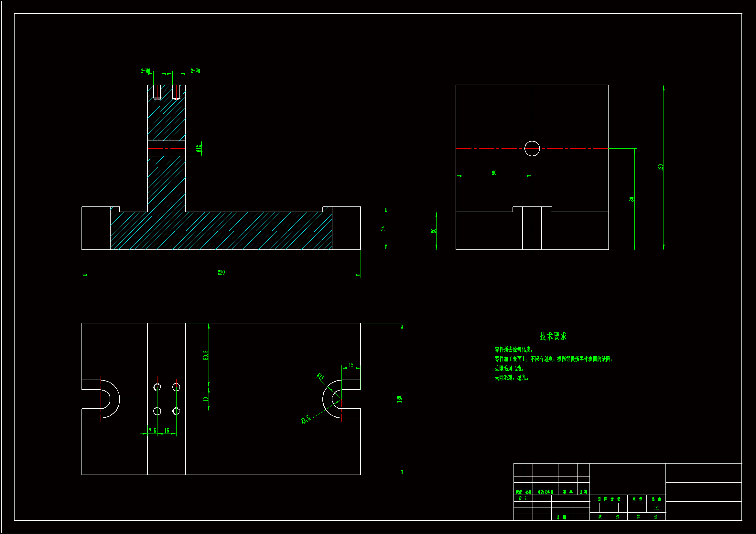The width and height of the screenshot is (756, 534).
Task: Select the 120 width dimension text
Action: point(399,399)
